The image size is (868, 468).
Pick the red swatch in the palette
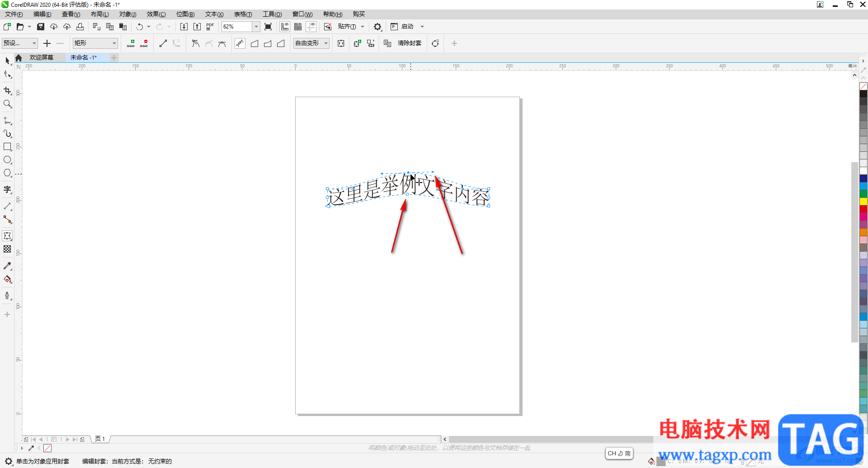coord(863,209)
